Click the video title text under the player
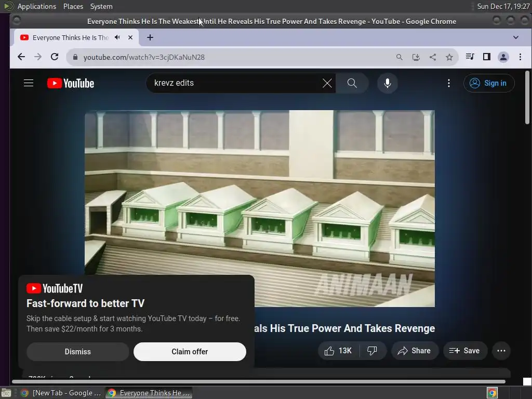532x399 pixels. tap(344, 328)
